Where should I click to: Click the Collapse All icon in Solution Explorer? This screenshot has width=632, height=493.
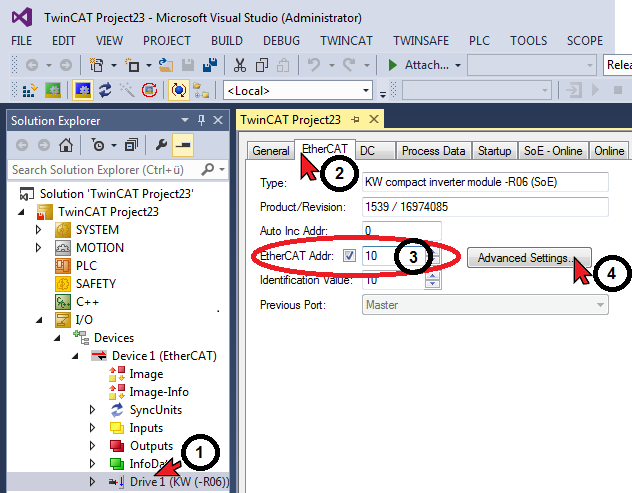[x=131, y=145]
